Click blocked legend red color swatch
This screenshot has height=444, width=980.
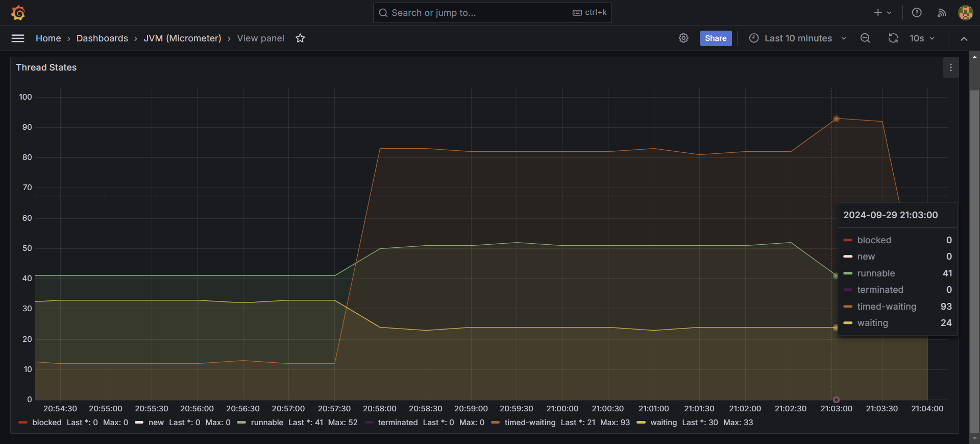tap(23, 423)
